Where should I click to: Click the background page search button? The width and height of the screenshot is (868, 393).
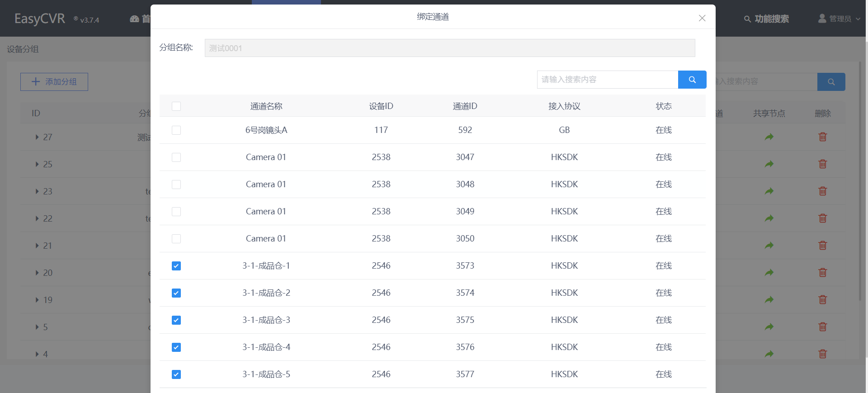(x=831, y=82)
